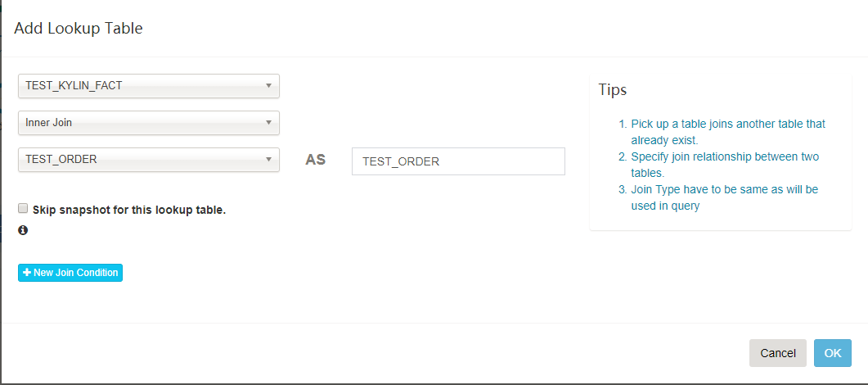Open the TEST_KYLIN_FACT table dropdown
This screenshot has height=385, width=868.
(139, 86)
